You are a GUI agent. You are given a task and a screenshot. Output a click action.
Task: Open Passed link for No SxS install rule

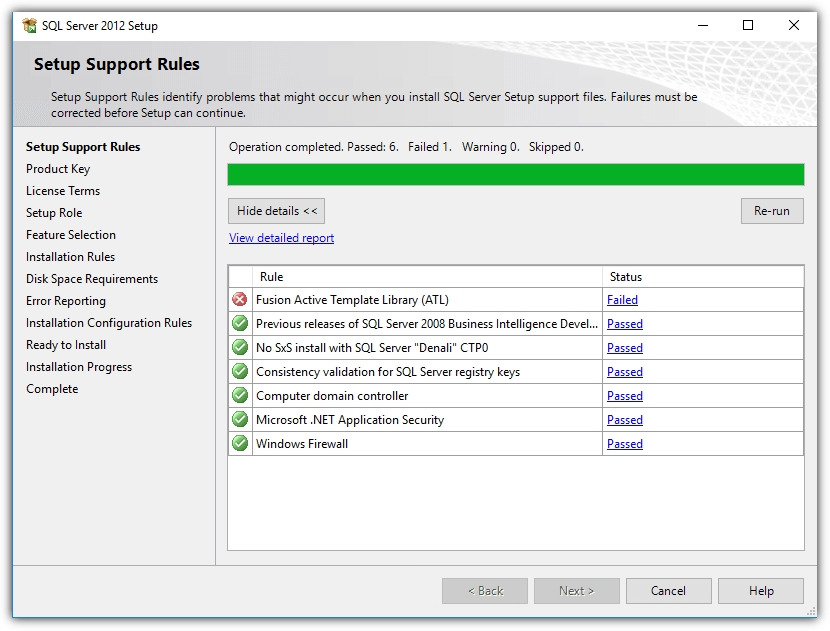pos(625,348)
